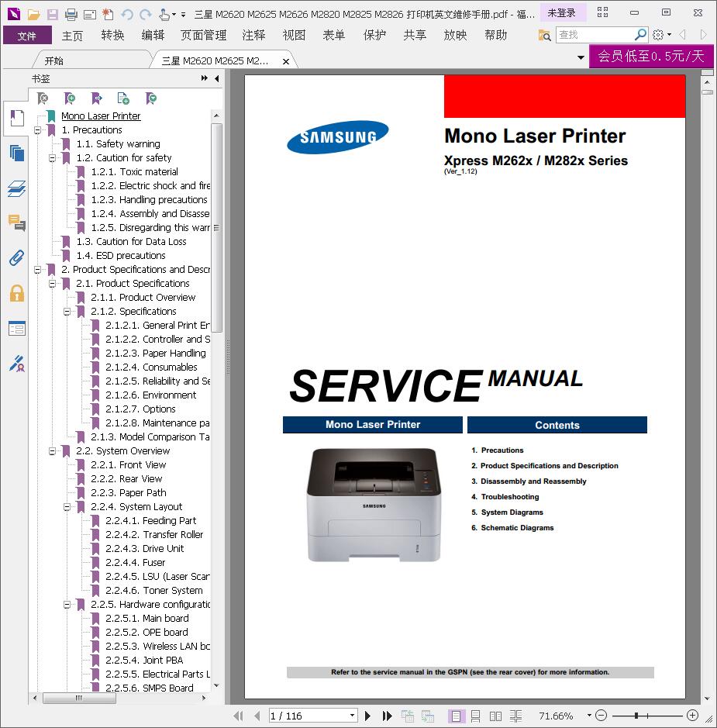Click third bookmark toolbar icon with arrow
This screenshot has height=728, width=717.
tap(97, 98)
